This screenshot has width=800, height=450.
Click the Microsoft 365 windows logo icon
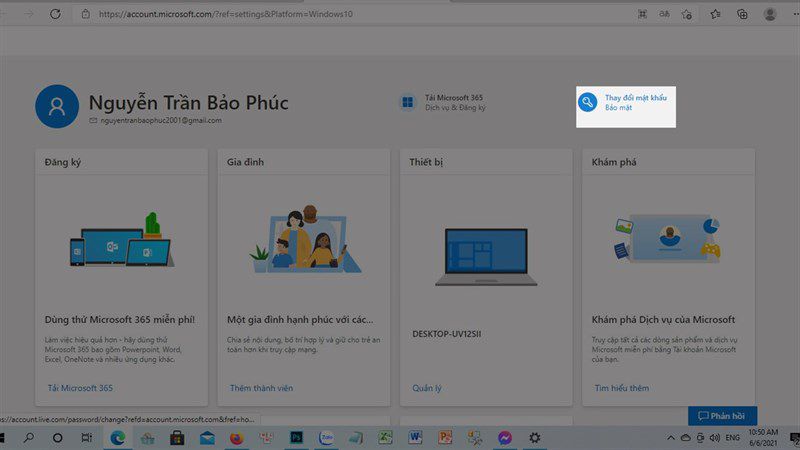(408, 102)
